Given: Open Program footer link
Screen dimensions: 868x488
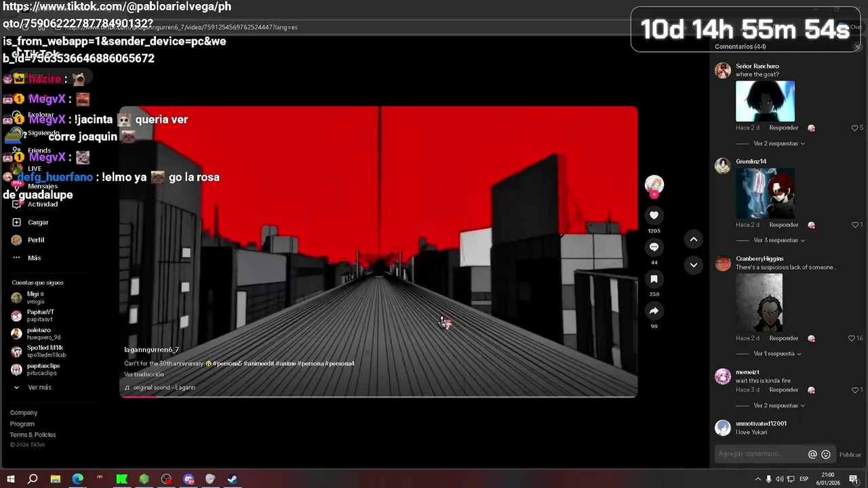Looking at the screenshot, I should 22,424.
